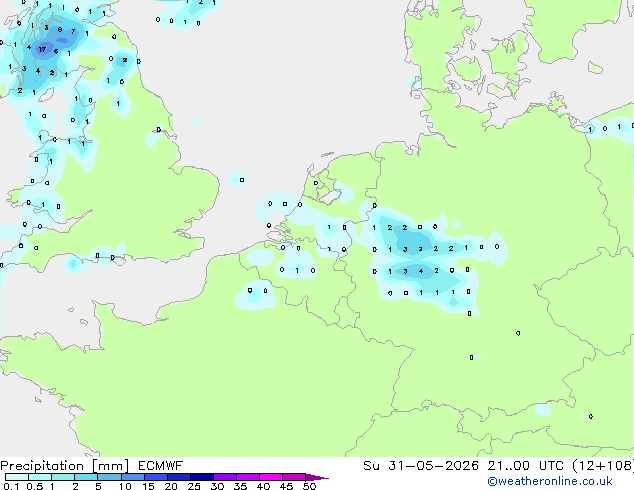Click the 1–2 mm legend color box
The width and height of the screenshot is (634, 490).
click(63, 477)
